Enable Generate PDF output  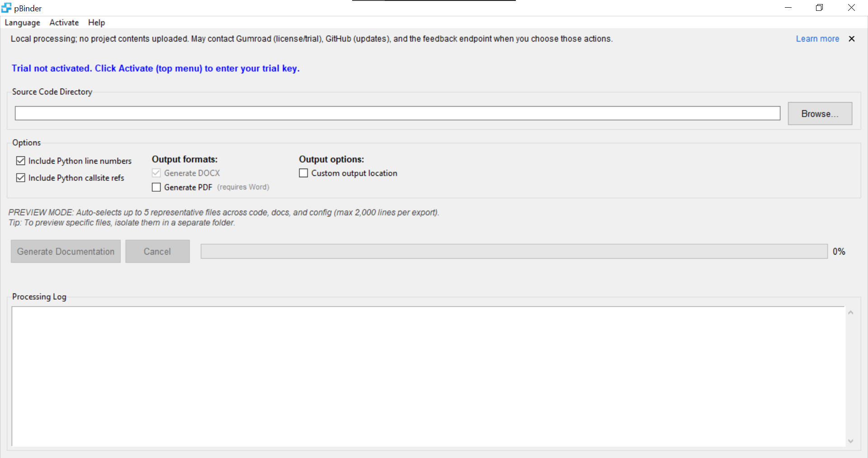156,187
